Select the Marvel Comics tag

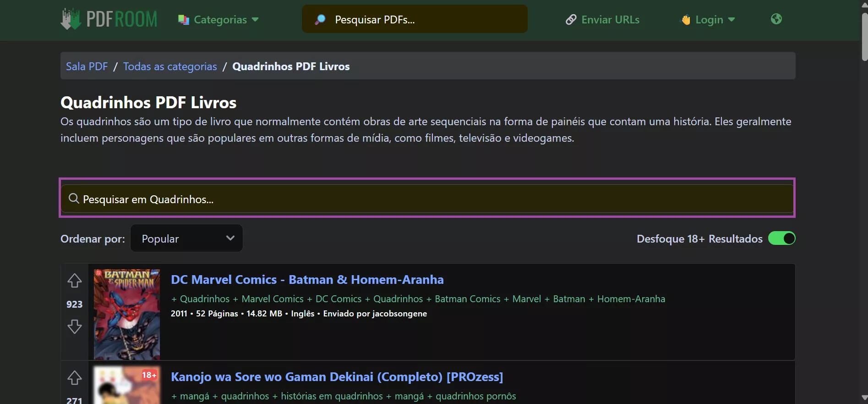[273, 299]
